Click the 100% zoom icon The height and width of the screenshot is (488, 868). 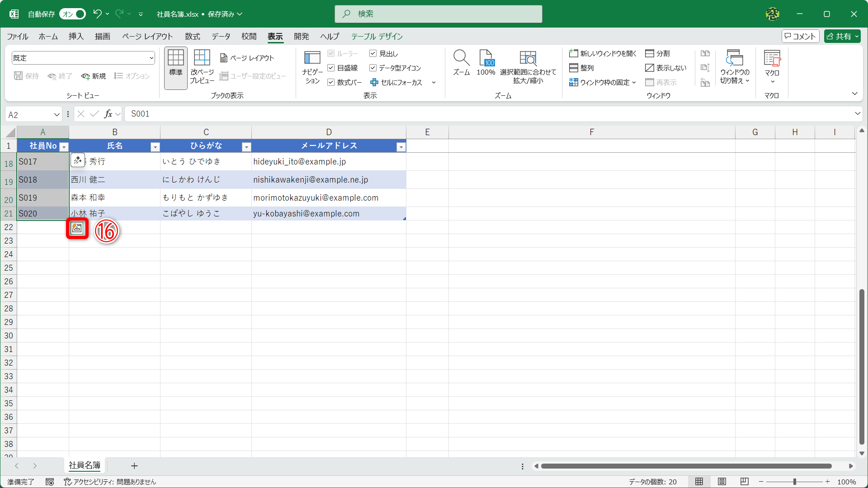tap(486, 59)
